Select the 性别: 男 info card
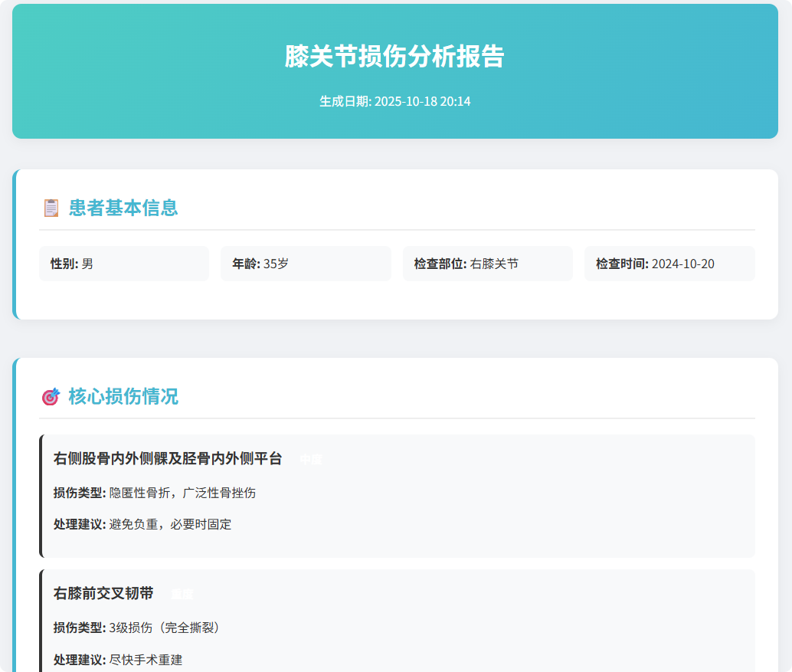Screen dimensions: 792x672 pyautogui.click(x=123, y=263)
